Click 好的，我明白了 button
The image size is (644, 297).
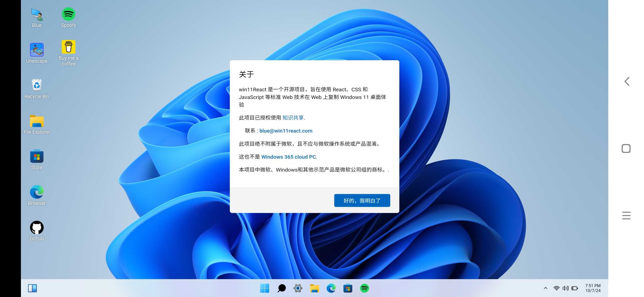[362, 200]
